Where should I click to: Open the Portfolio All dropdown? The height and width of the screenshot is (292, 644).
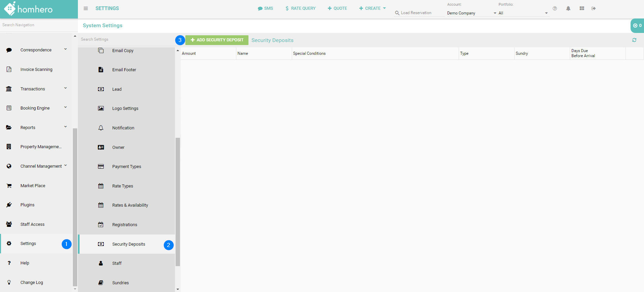tap(523, 13)
